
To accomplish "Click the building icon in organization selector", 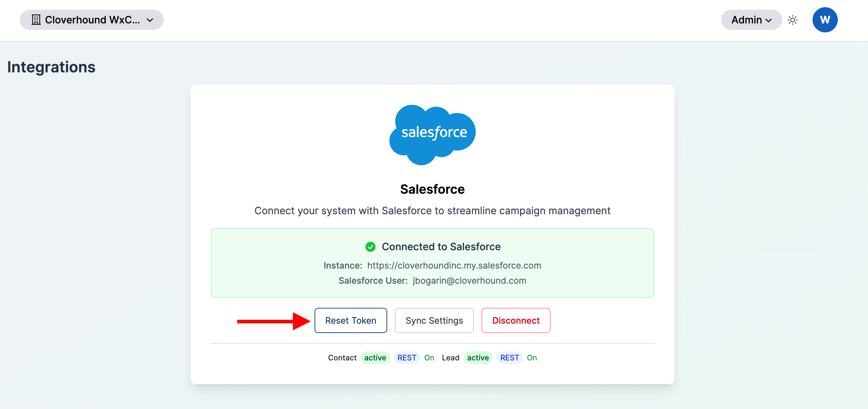I will pos(36,20).
